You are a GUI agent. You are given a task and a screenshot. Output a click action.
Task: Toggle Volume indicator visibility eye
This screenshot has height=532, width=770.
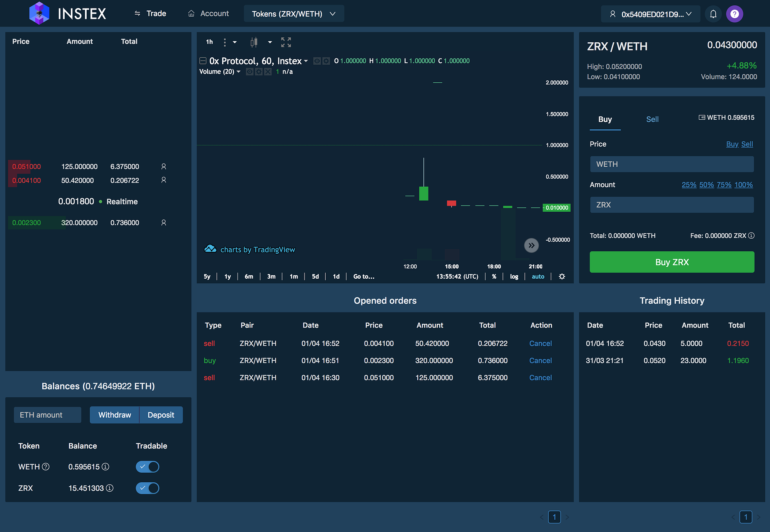pyautogui.click(x=249, y=72)
